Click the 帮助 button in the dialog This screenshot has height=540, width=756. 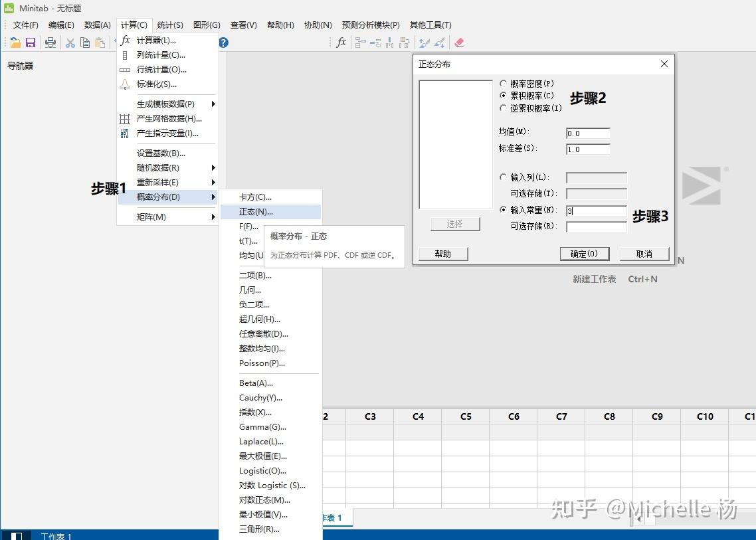click(x=442, y=253)
